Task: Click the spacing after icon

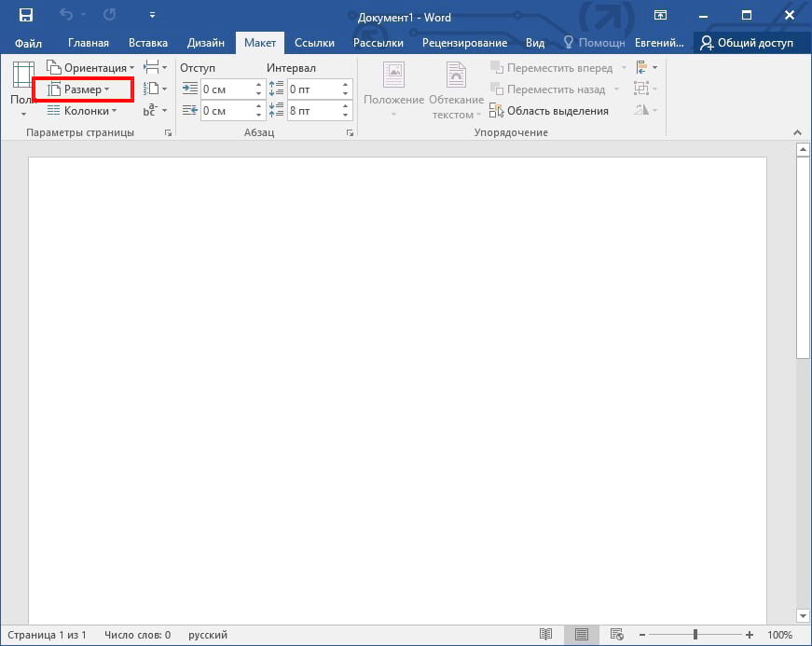Action: pos(277,110)
